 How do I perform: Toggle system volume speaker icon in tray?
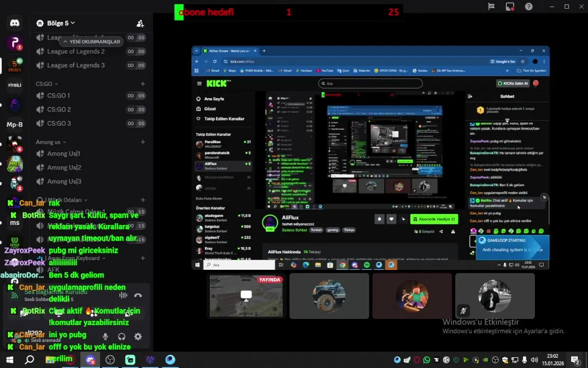point(534,360)
